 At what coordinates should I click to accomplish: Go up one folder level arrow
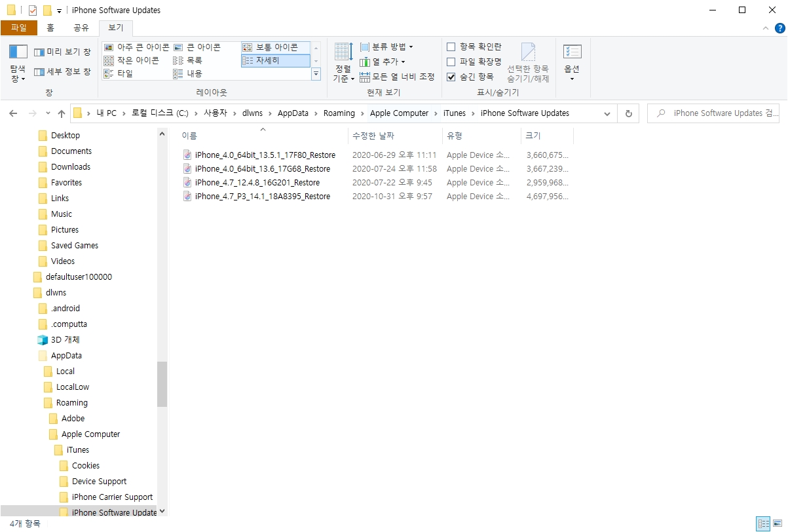62,113
